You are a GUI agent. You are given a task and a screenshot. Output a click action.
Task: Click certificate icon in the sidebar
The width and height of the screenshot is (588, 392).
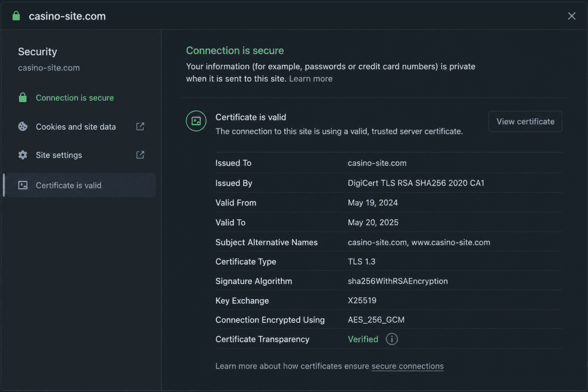23,185
